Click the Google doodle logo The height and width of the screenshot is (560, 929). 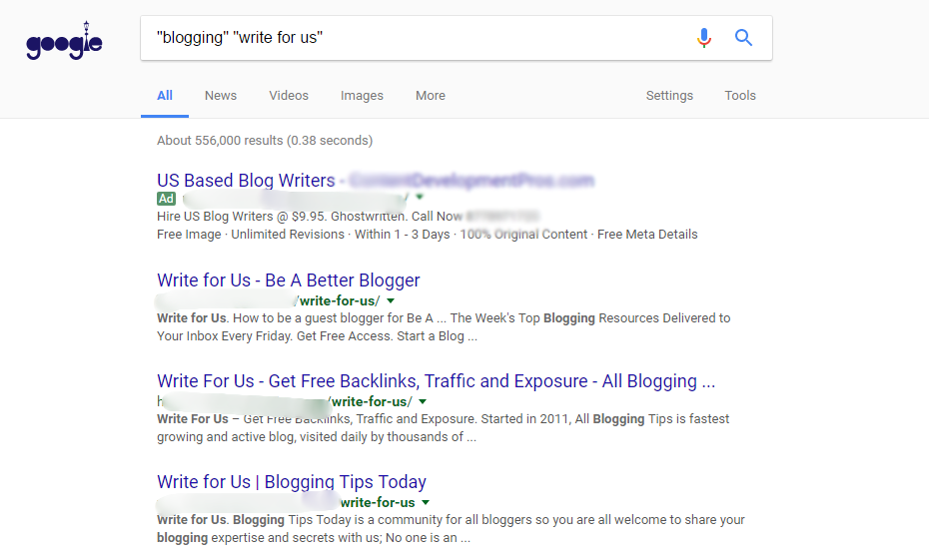click(x=64, y=41)
